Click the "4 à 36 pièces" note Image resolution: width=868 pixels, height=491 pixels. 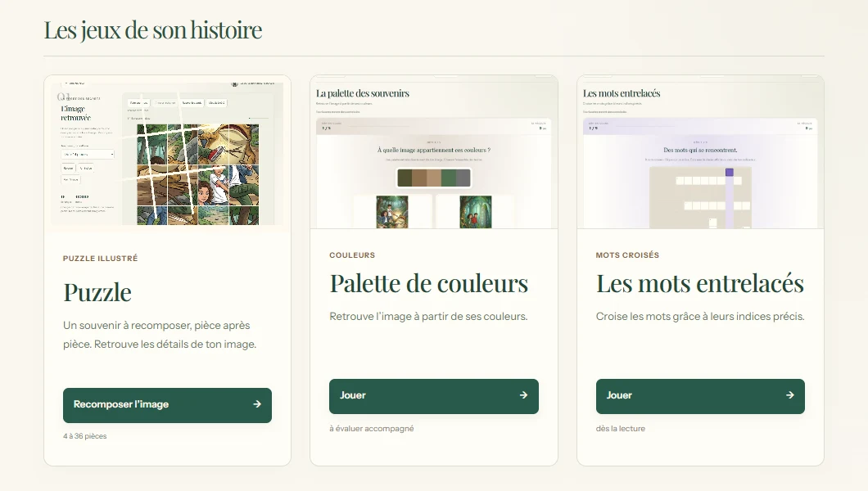click(x=84, y=435)
